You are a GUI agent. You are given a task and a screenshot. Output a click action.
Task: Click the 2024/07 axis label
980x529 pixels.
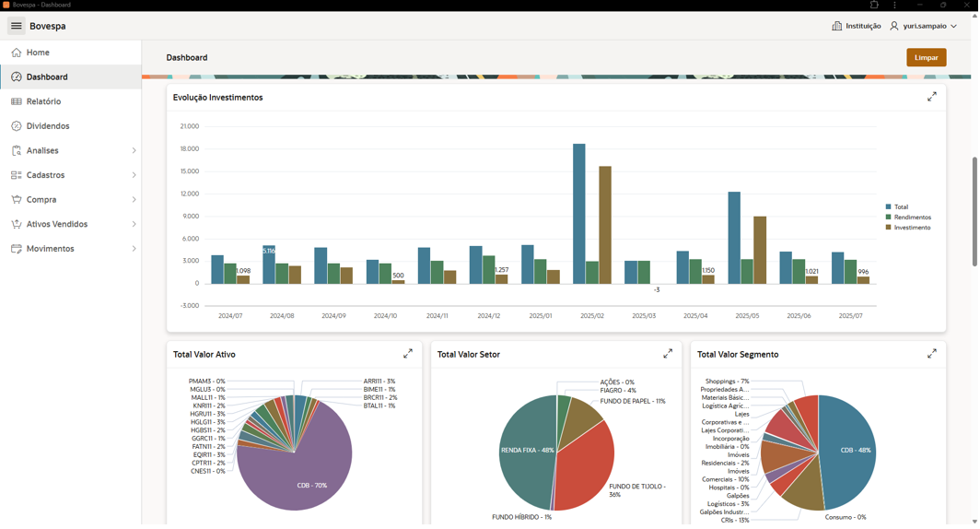point(230,316)
